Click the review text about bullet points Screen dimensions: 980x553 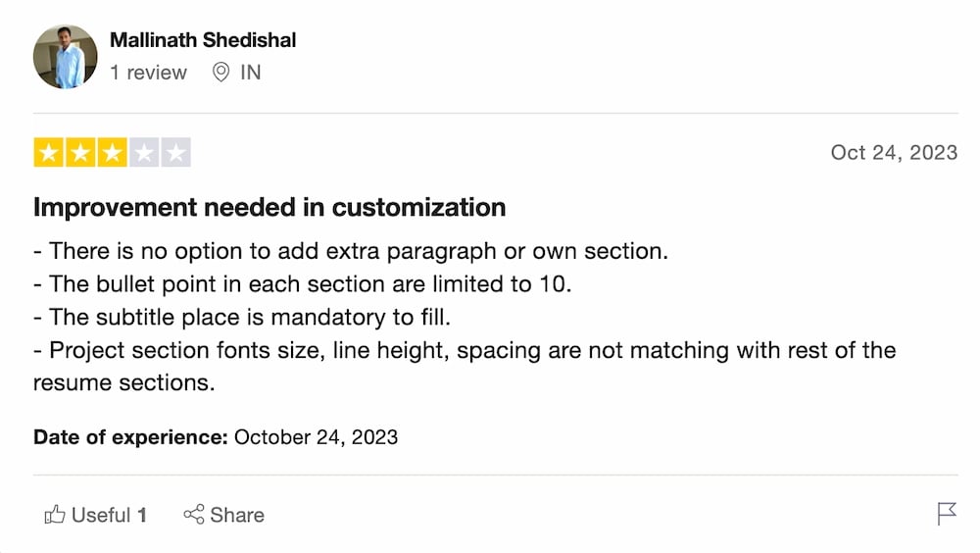pyautogui.click(x=303, y=284)
